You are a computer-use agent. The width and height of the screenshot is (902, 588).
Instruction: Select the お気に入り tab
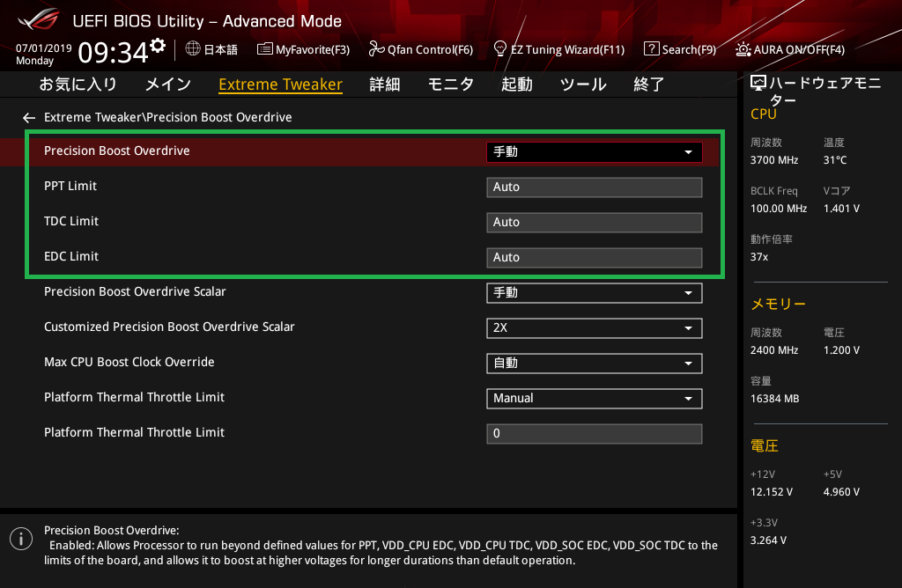pyautogui.click(x=78, y=85)
